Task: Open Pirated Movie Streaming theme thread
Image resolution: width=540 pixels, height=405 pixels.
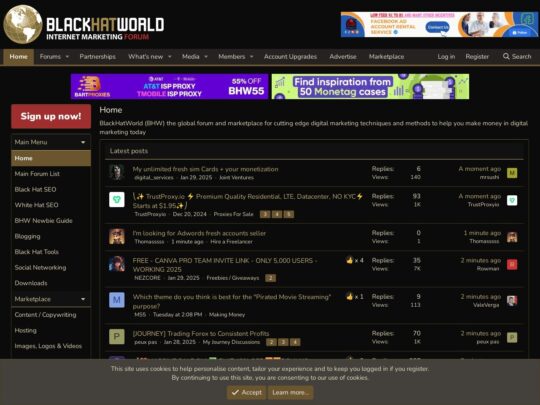Action: point(231,301)
